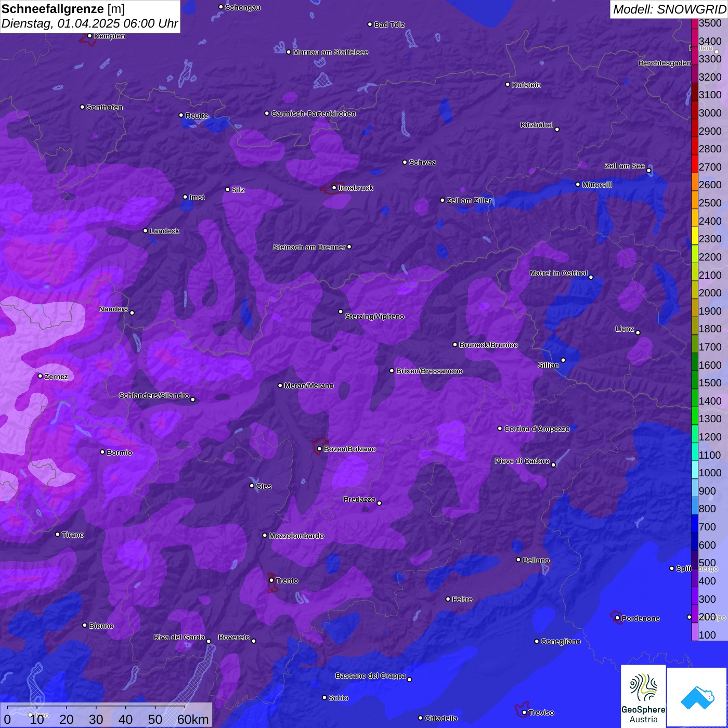Click the Meran/Merano city label
The image size is (728, 728).
coord(309,385)
